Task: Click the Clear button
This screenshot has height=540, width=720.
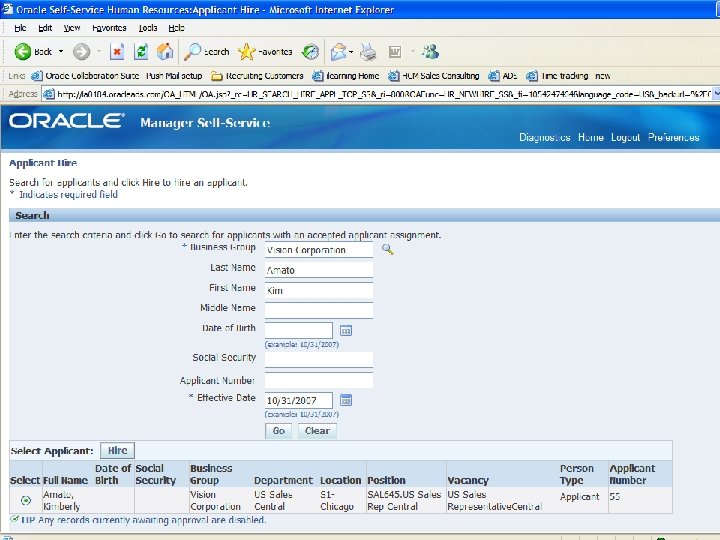Action: [x=317, y=431]
